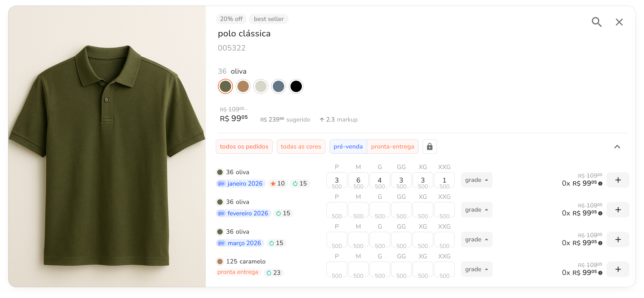Collapse the orders section with chevron
This screenshot has width=644, height=298.
617,147
